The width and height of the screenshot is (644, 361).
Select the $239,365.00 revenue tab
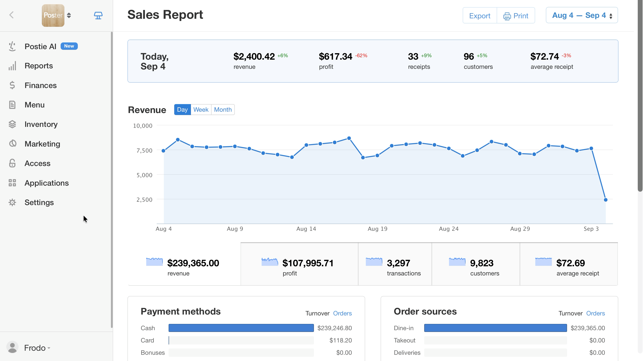pyautogui.click(x=184, y=264)
